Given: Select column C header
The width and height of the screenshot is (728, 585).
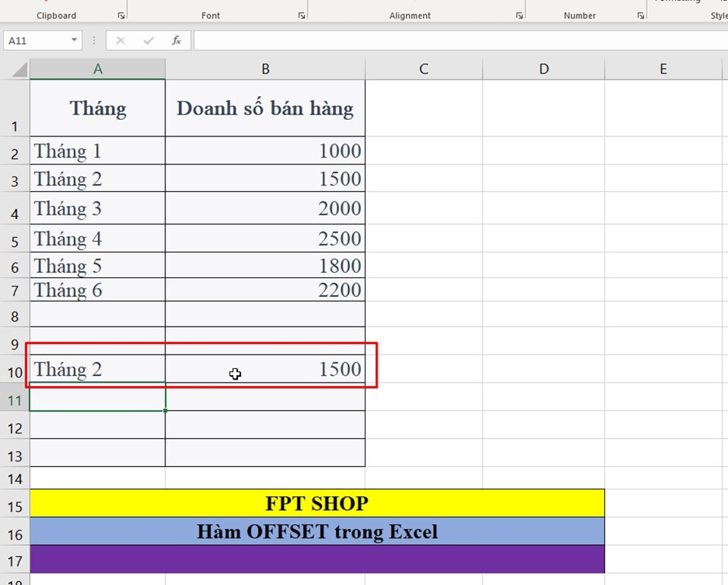Looking at the screenshot, I should [x=423, y=69].
